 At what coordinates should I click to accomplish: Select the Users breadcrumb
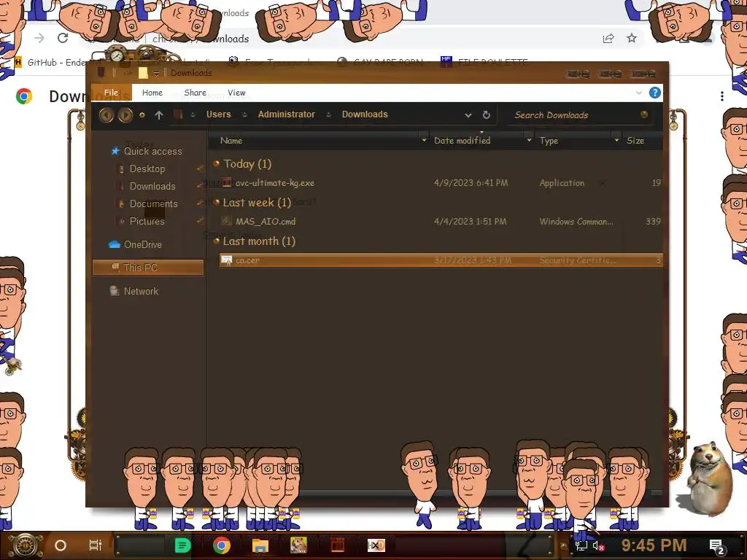218,114
